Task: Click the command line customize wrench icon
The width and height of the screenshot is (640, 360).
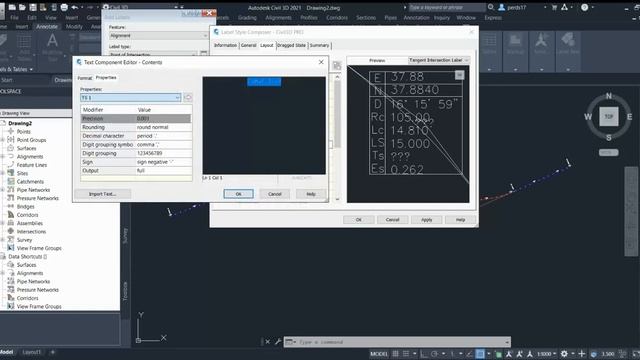Action: [x=278, y=342]
